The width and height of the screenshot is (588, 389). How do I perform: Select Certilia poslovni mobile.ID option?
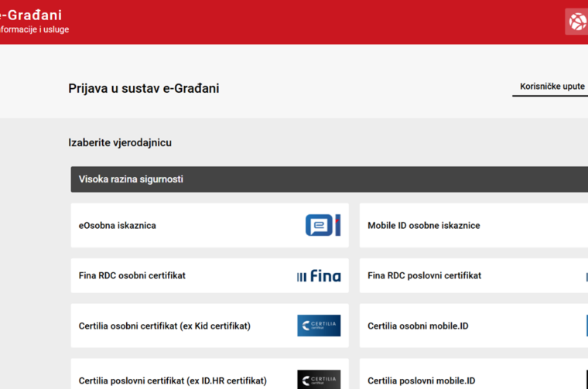tap(421, 380)
